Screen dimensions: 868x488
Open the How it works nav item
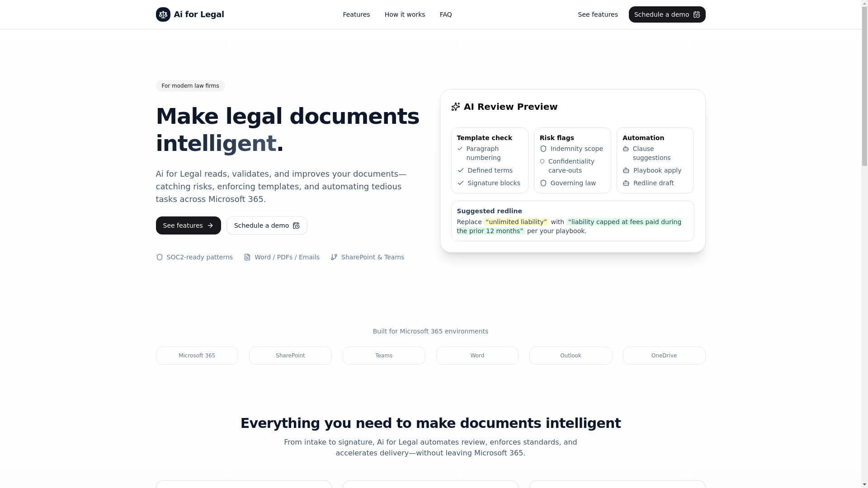coord(405,14)
